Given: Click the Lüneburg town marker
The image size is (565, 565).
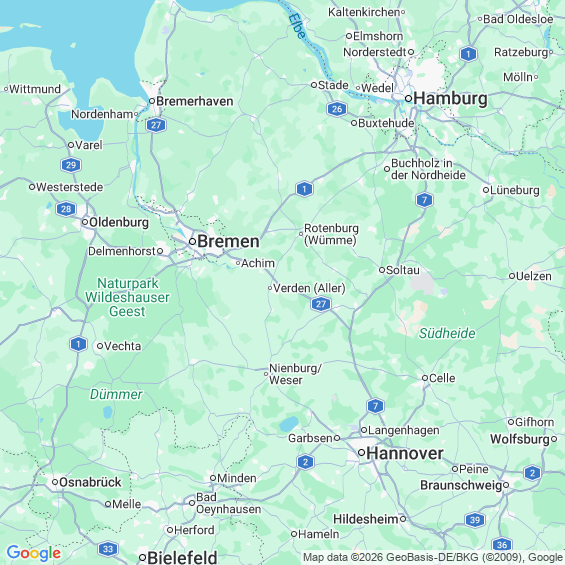Looking at the screenshot, I should 486,190.
